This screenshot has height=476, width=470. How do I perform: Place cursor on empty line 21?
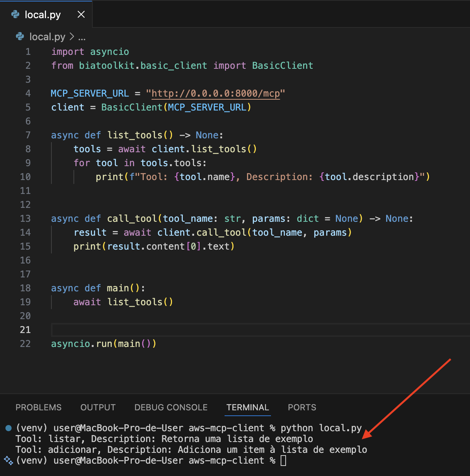click(x=260, y=330)
